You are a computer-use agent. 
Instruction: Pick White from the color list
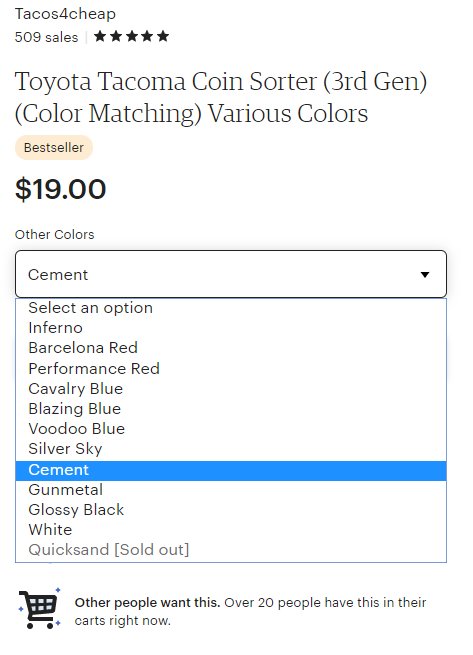click(x=231, y=530)
